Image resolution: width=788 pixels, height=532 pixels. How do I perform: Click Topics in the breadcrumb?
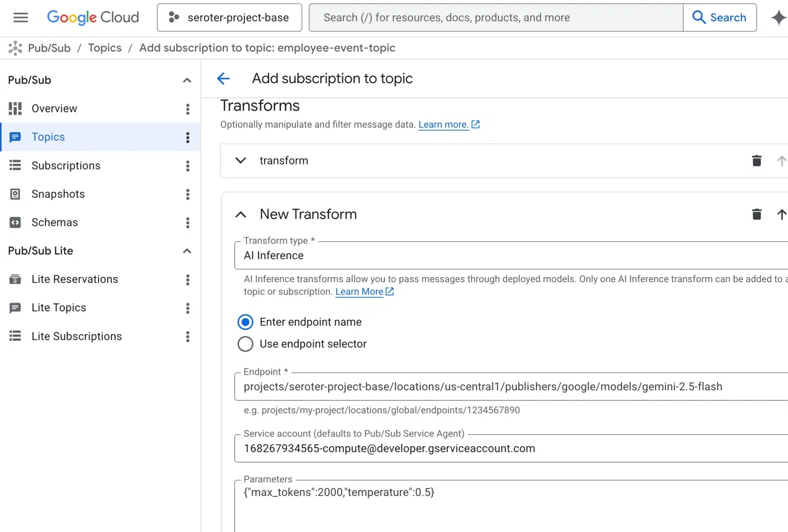[x=105, y=48]
